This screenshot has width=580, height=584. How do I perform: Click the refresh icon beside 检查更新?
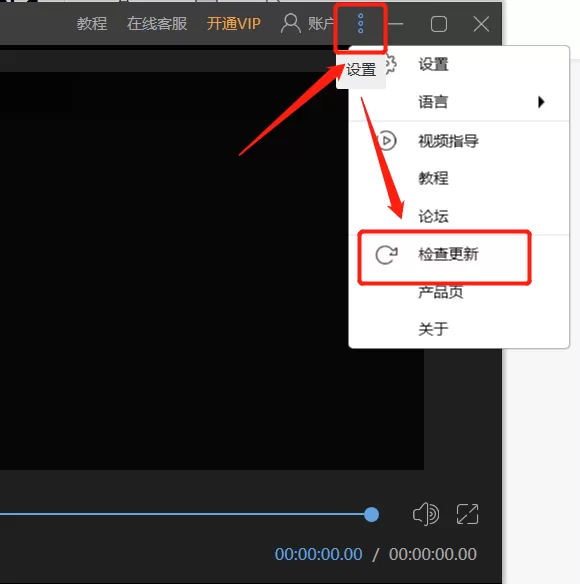(386, 255)
